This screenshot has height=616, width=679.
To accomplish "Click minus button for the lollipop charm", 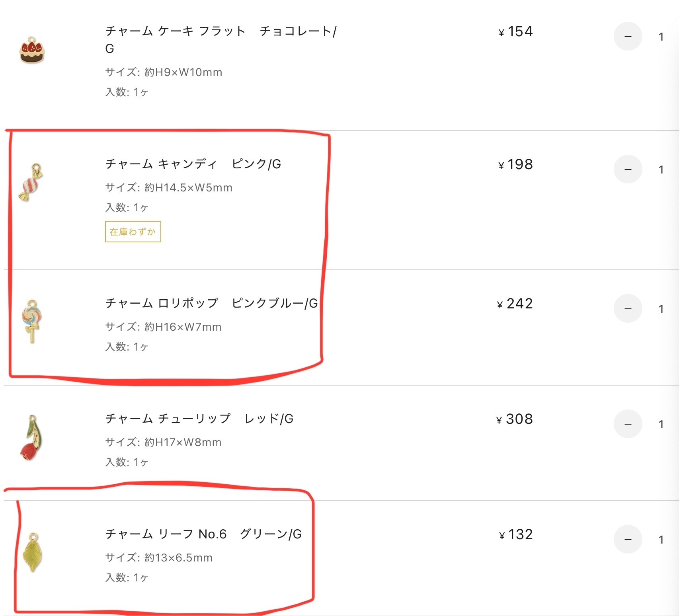I will [628, 309].
